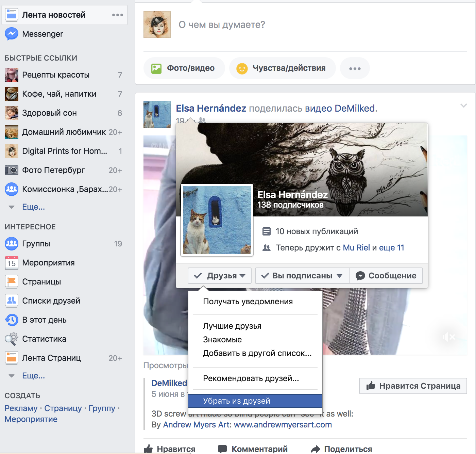
Task: Click Elsa Hernández name in post header
Action: [x=211, y=108]
